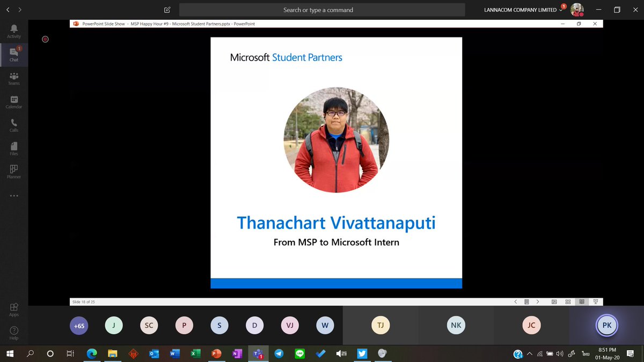Select participant avatar P
The height and width of the screenshot is (362, 644).
point(184,326)
